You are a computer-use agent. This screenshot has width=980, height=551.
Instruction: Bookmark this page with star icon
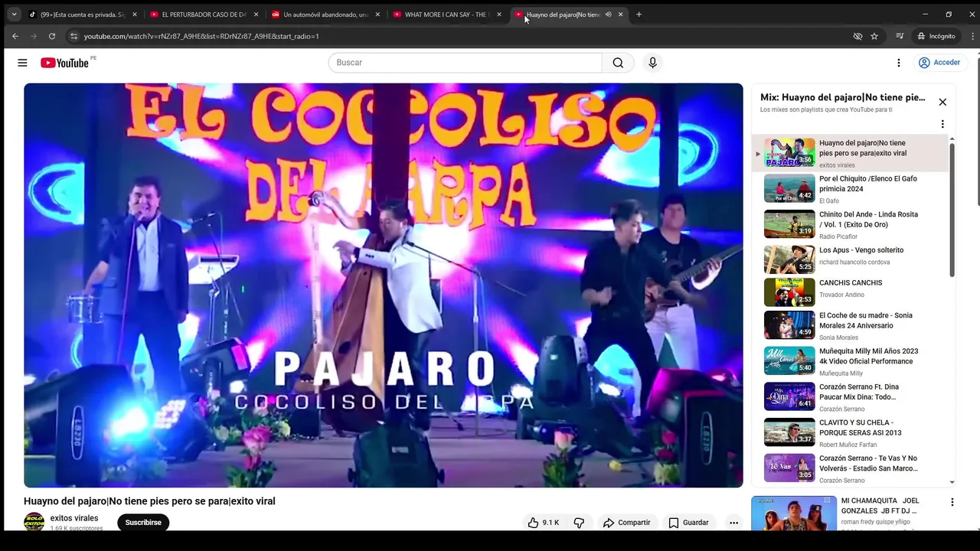874,36
